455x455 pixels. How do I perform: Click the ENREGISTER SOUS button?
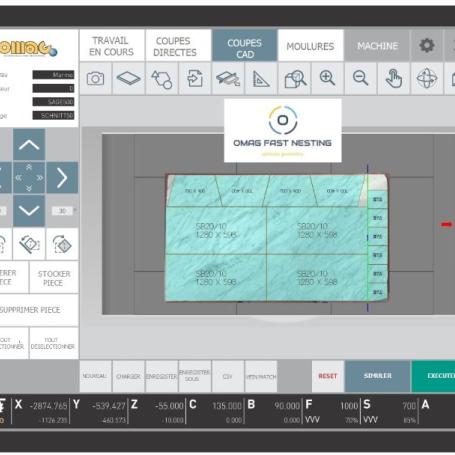point(195,376)
